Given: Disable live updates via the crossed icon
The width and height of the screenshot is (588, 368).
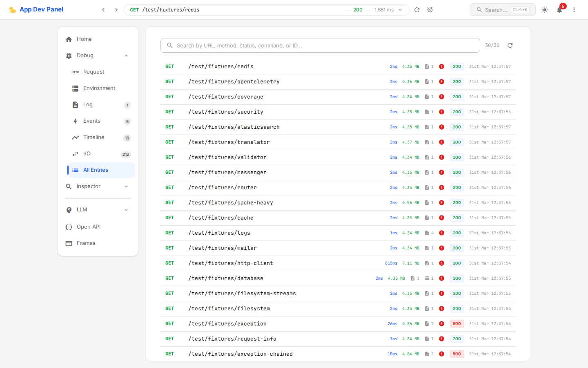Looking at the screenshot, I should 430,9.
